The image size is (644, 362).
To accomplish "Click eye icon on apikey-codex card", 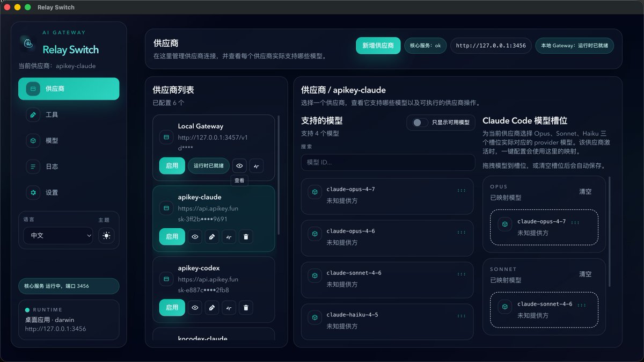I will 195,308.
